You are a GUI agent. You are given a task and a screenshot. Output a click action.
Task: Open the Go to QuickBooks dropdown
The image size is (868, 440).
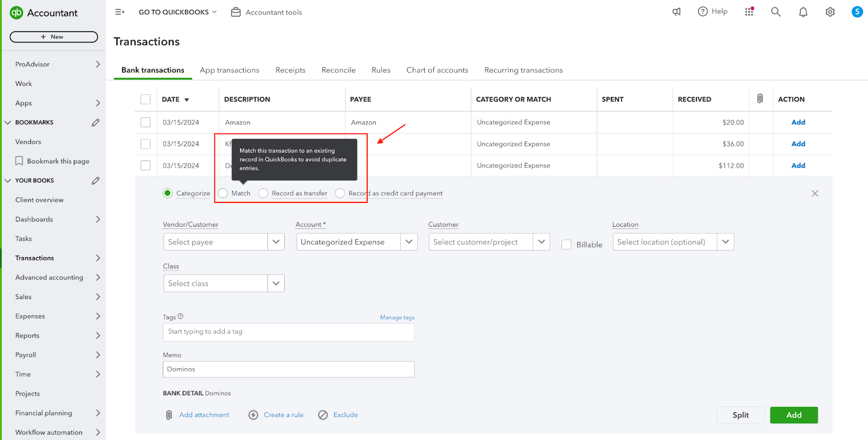(x=177, y=12)
